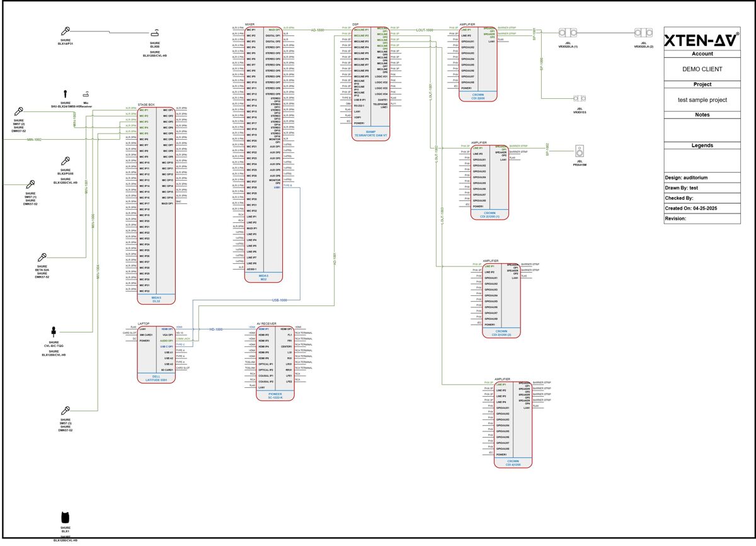The width and height of the screenshot is (756, 546).
Task: Select the STAGE BOX heading
Action: pyautogui.click(x=146, y=105)
